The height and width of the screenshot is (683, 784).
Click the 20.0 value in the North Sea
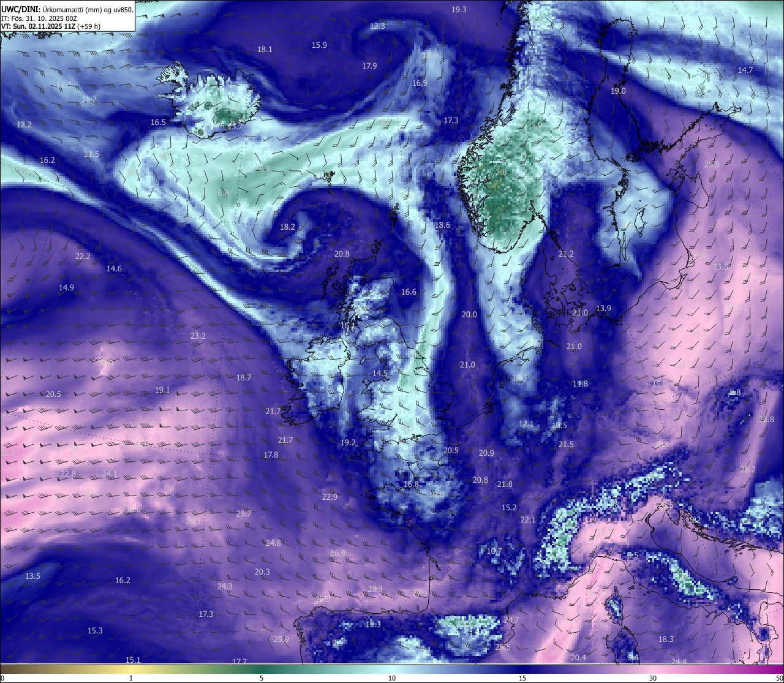pos(469,314)
